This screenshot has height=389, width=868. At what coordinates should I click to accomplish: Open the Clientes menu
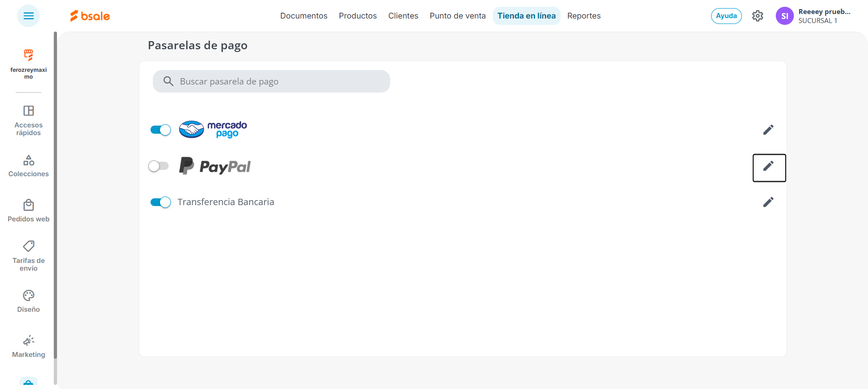[403, 16]
